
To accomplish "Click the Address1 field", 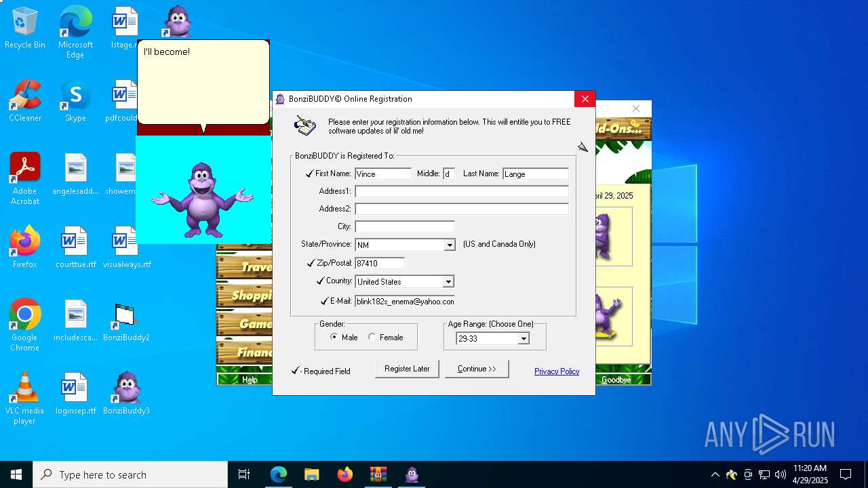I will click(x=462, y=191).
